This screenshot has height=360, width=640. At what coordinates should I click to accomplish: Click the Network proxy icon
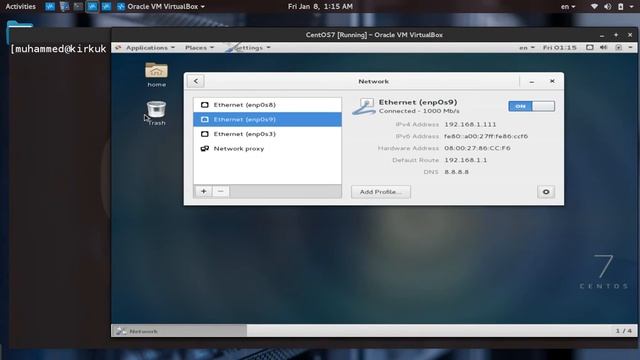pos(204,149)
